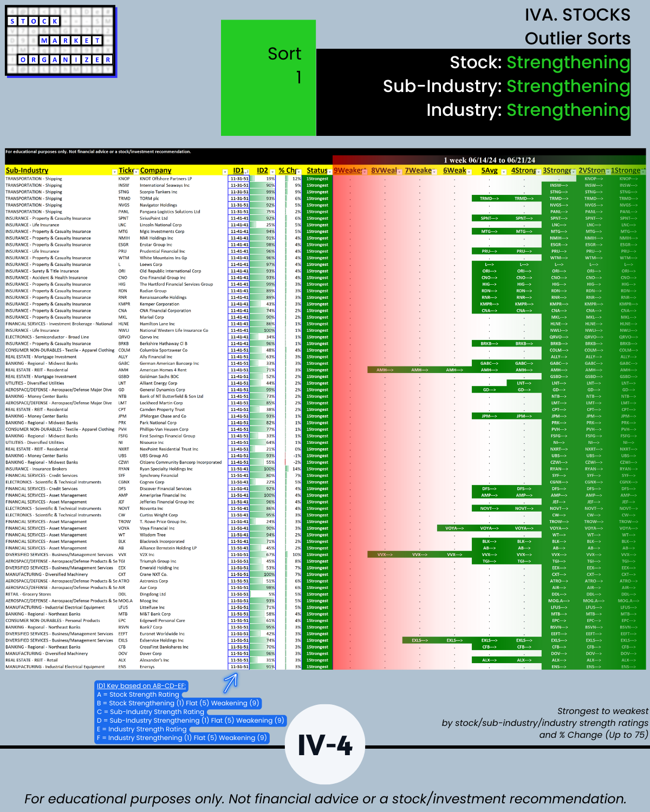Select the Loews Corp company cell
Image resolution: width=650 pixels, height=812 pixels.
coord(183,264)
